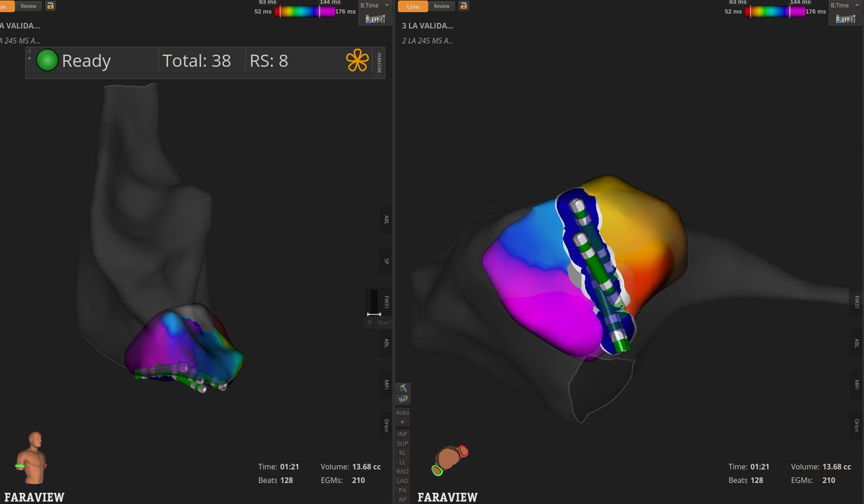Click the 'RS: 8' counter
This screenshot has width=864, height=504.
point(269,61)
